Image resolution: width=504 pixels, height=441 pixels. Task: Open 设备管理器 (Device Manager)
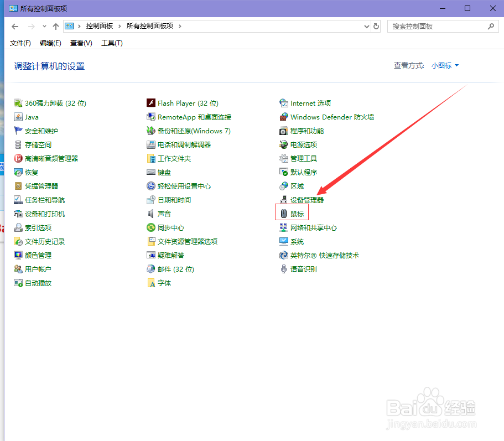(308, 200)
